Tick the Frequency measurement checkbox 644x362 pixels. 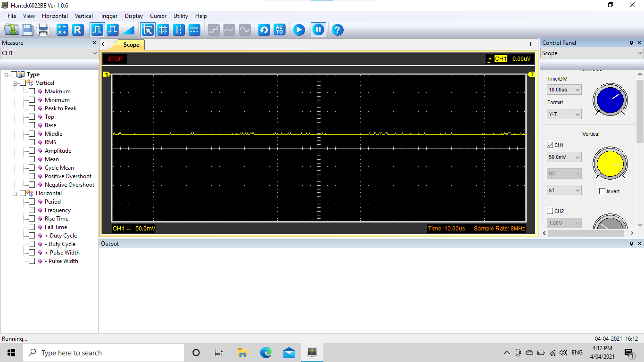point(32,210)
